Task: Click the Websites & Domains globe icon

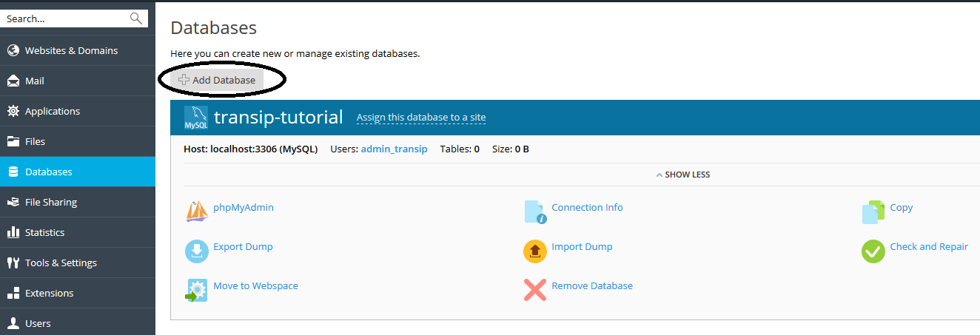Action: (13, 50)
